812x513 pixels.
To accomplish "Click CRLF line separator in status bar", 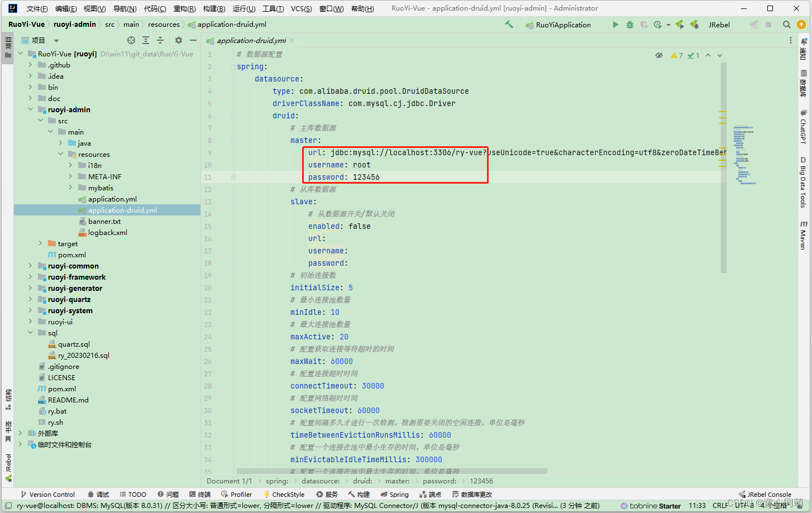I will click(720, 506).
